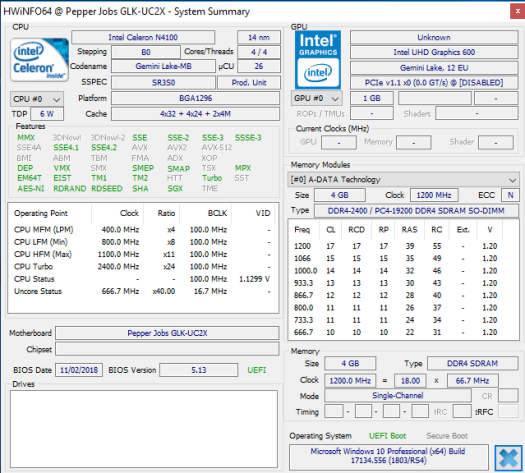Viewport: 525px width, 473px height.
Task: Click the 1200 frequency timing row
Action: tap(396, 246)
